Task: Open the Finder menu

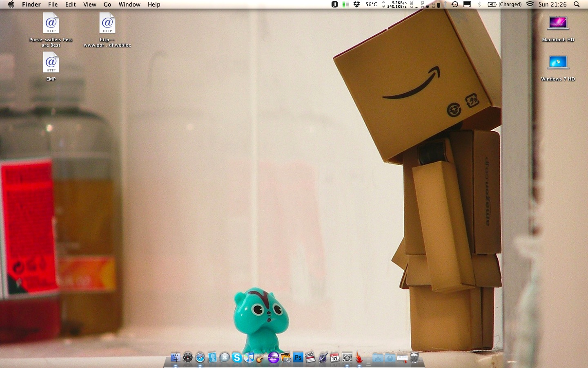Action: (x=31, y=4)
